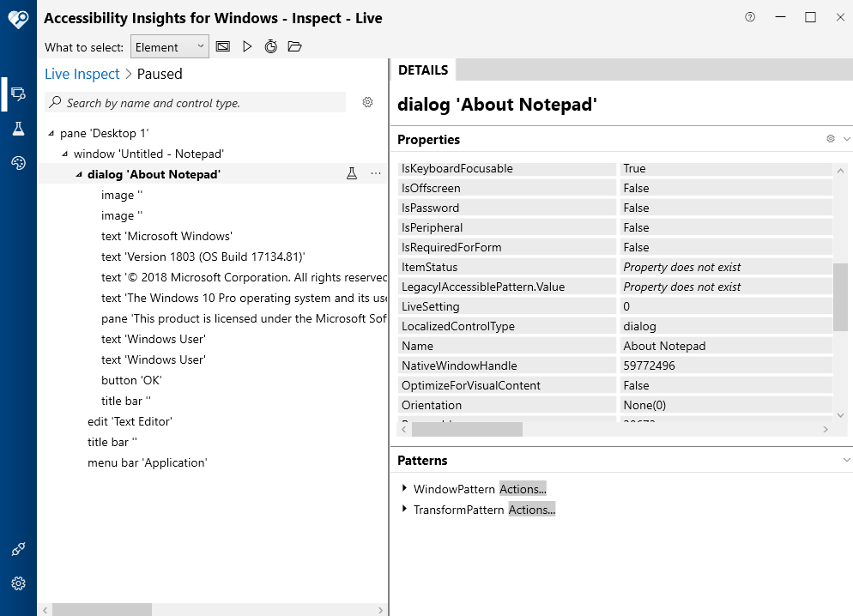Switch to the Tests beaker in sidebar
This screenshot has width=853, height=616.
18,129
